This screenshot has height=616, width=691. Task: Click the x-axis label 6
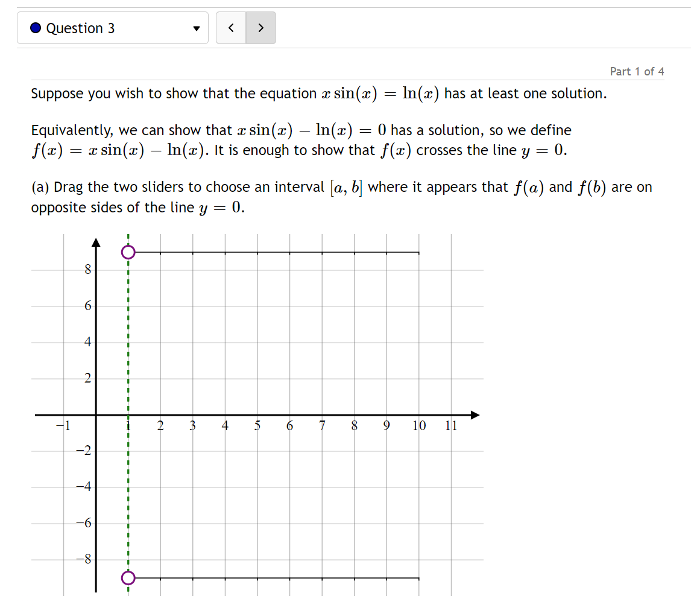tap(289, 425)
